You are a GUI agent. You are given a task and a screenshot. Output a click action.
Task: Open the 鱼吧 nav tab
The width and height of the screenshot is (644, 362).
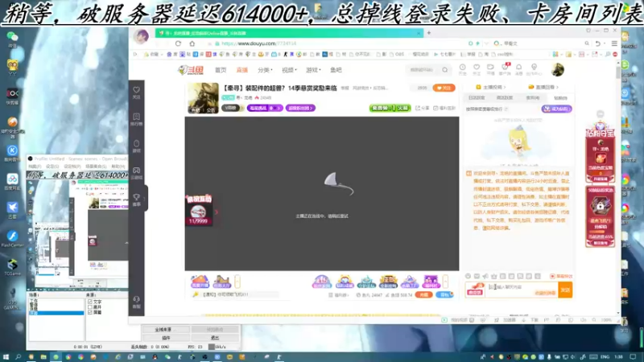336,70
